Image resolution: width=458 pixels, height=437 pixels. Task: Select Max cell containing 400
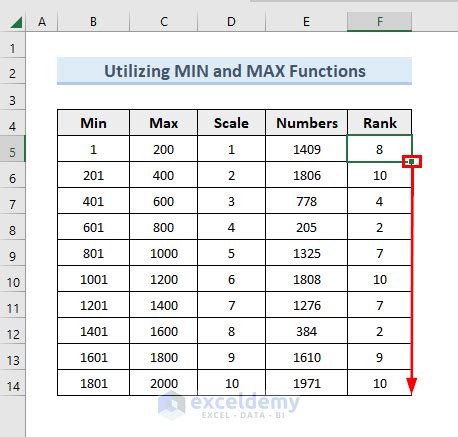click(x=164, y=175)
